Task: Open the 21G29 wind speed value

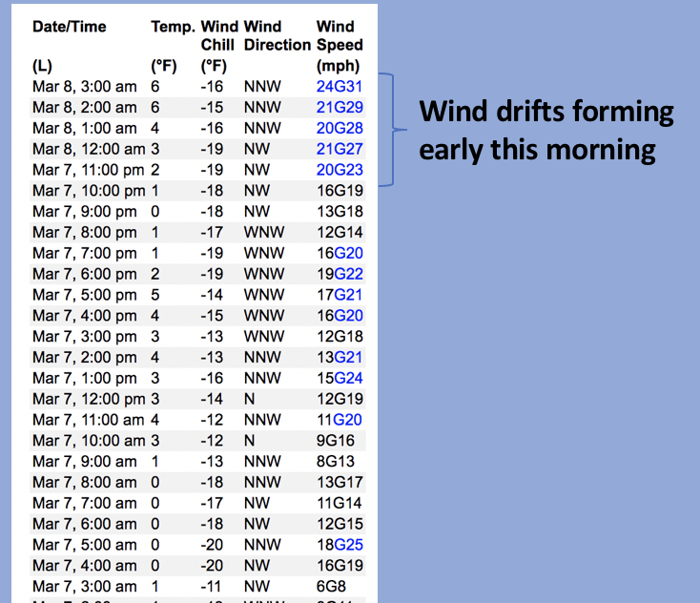Action: click(340, 107)
